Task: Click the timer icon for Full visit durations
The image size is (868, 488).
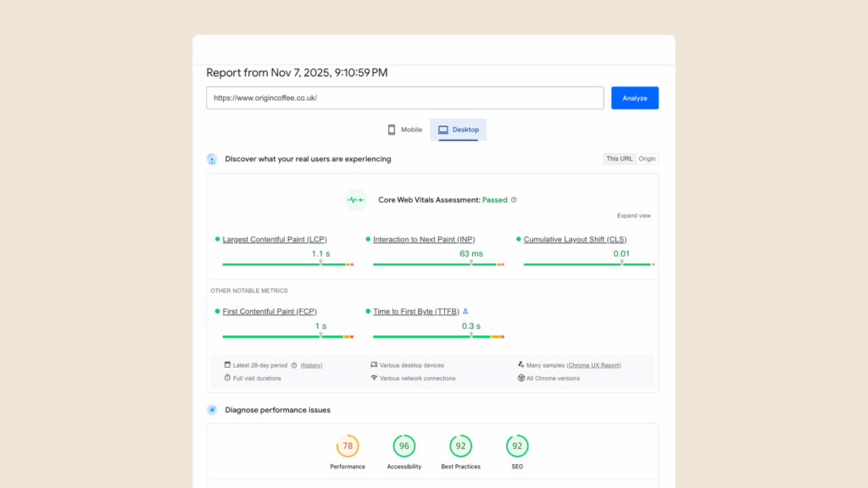Action: click(227, 378)
